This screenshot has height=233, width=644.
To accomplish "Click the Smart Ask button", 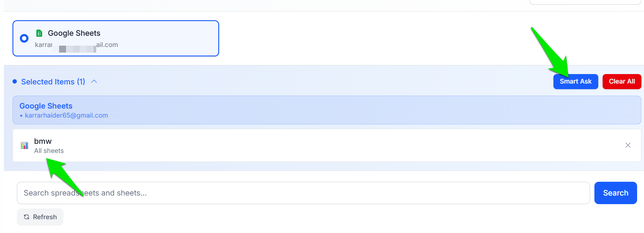I will tap(575, 81).
